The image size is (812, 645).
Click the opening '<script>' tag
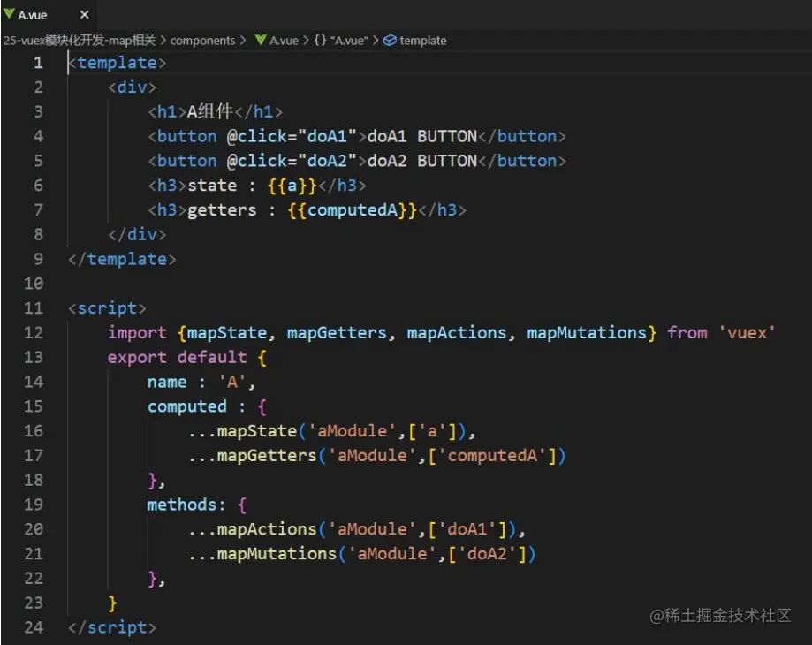point(107,308)
